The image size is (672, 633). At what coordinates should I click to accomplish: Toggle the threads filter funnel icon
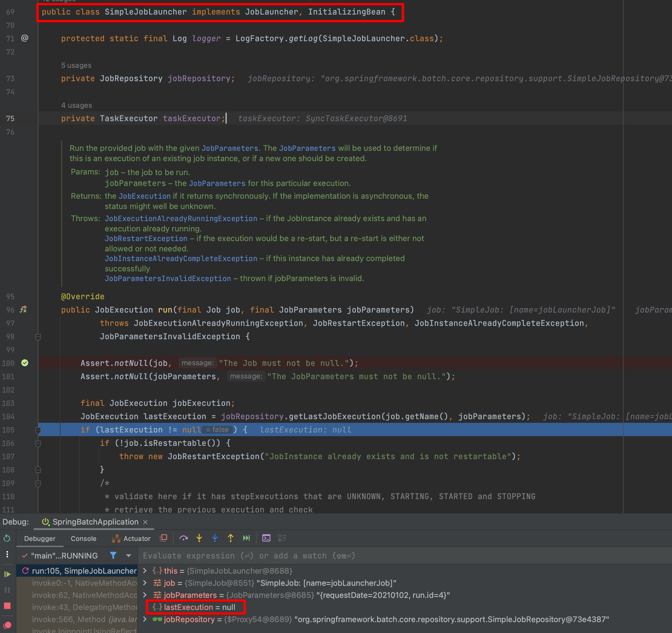(113, 555)
